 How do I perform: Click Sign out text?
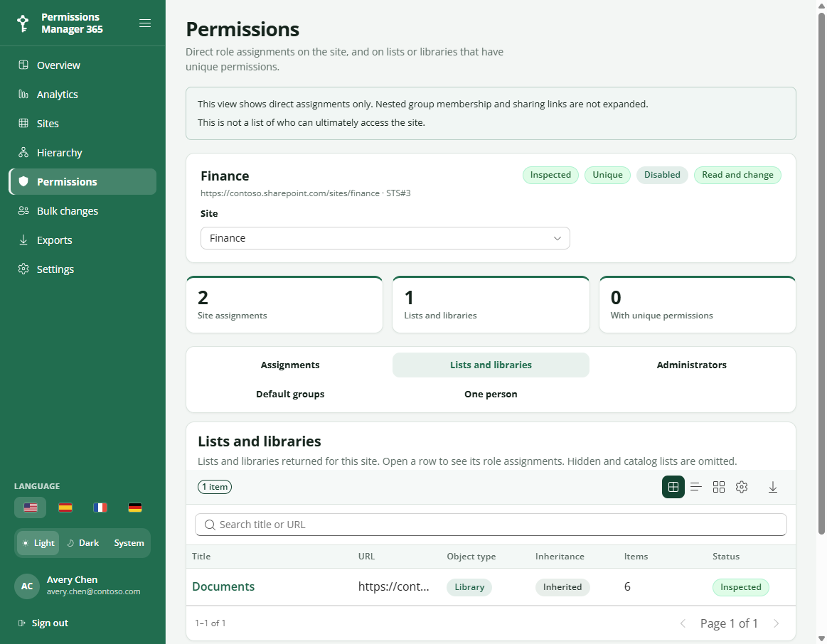(50, 623)
